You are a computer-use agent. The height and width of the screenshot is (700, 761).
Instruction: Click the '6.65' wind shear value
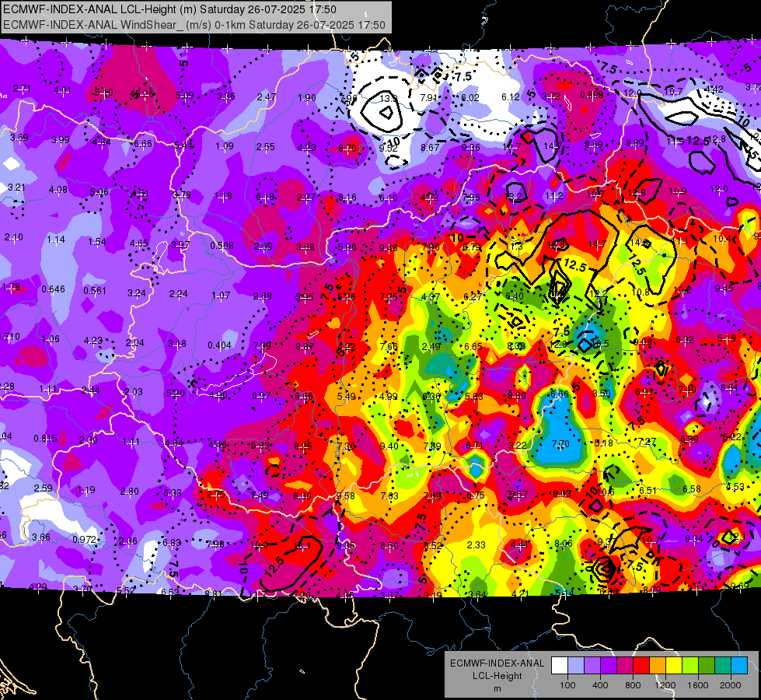(x=473, y=346)
